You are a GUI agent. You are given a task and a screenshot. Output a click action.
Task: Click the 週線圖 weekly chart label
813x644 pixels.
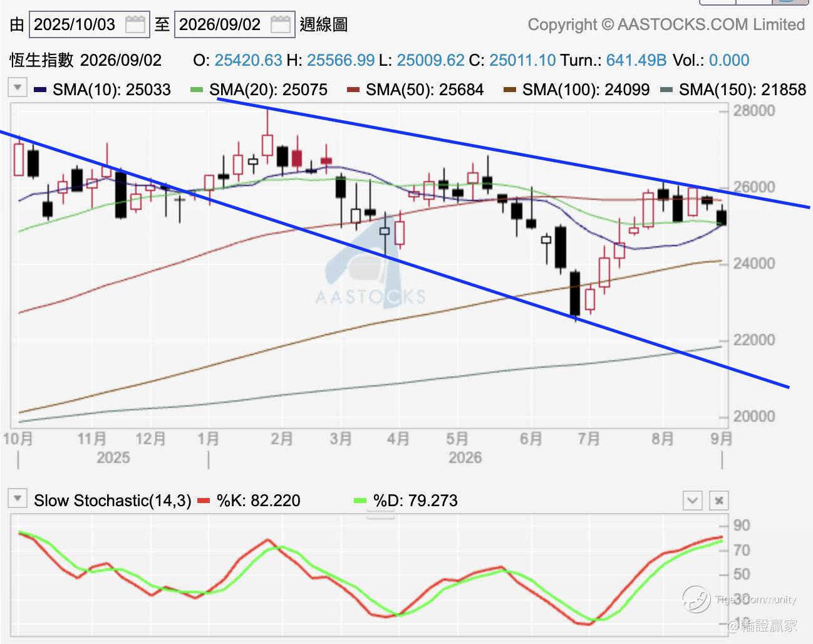pyautogui.click(x=324, y=24)
